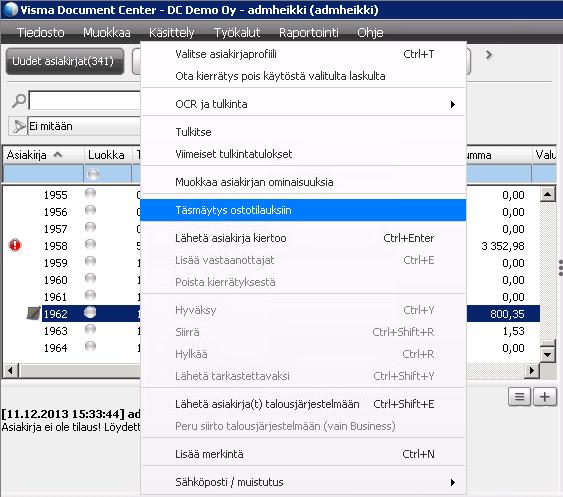Click the class ball icon for row 1956
The image size is (563, 497).
coord(90,210)
